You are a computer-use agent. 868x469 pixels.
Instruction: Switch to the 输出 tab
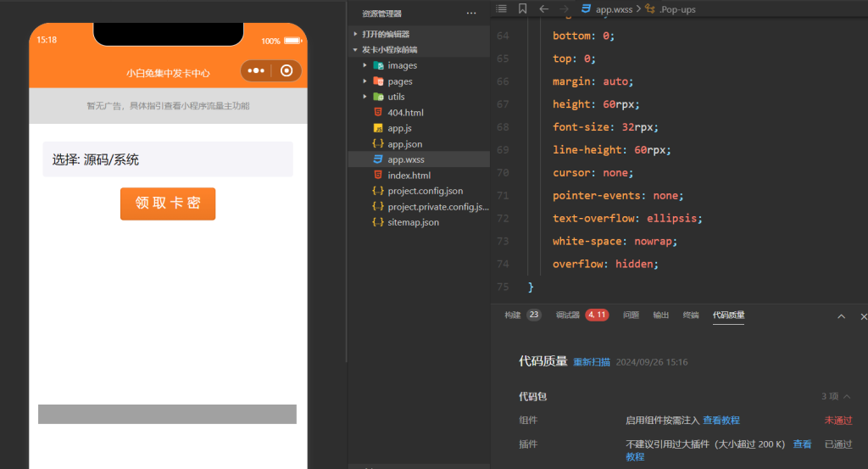(x=661, y=315)
